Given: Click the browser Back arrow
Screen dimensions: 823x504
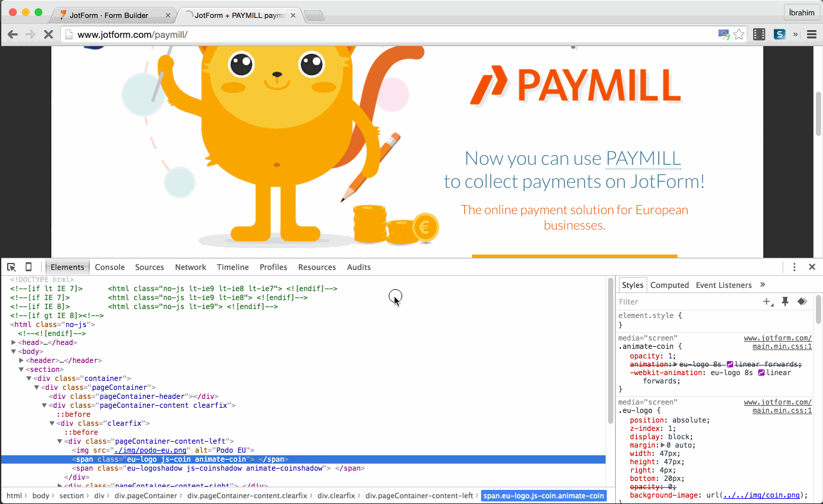Looking at the screenshot, I should tap(13, 35).
